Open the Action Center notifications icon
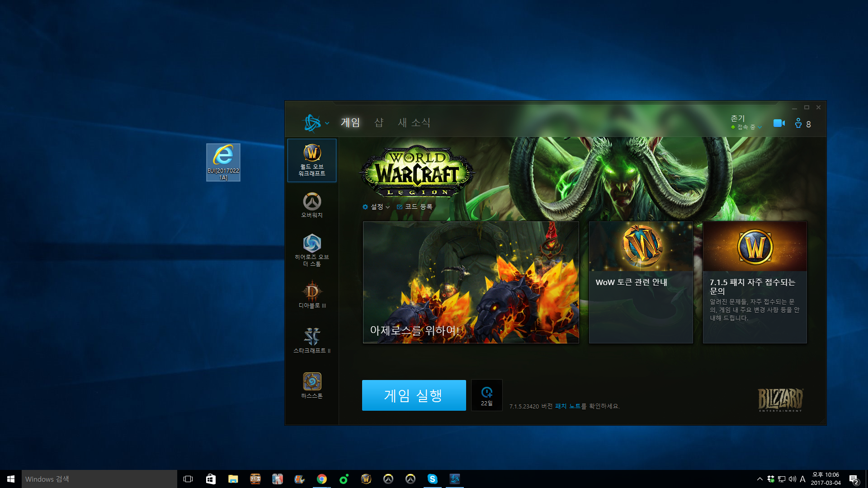 (854, 479)
